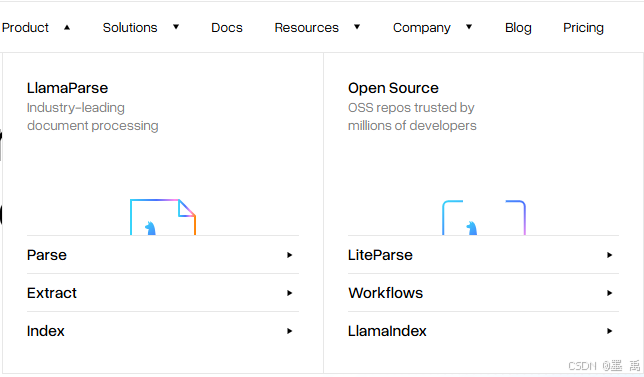
Task: Open the Open Source heading link
Action: coord(393,88)
